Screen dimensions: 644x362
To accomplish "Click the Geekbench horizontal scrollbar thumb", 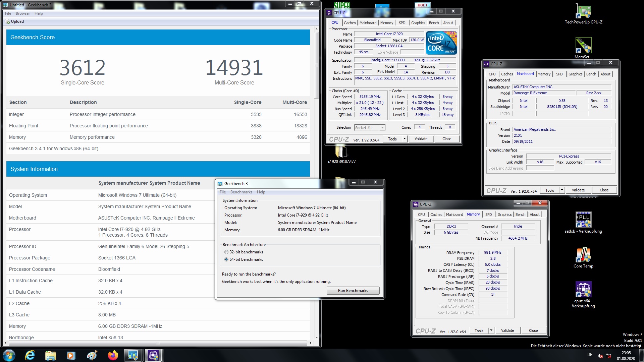I will [x=157, y=343].
